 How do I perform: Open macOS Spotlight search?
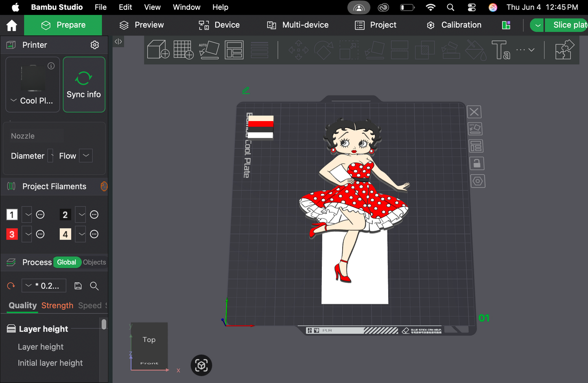tap(450, 7)
